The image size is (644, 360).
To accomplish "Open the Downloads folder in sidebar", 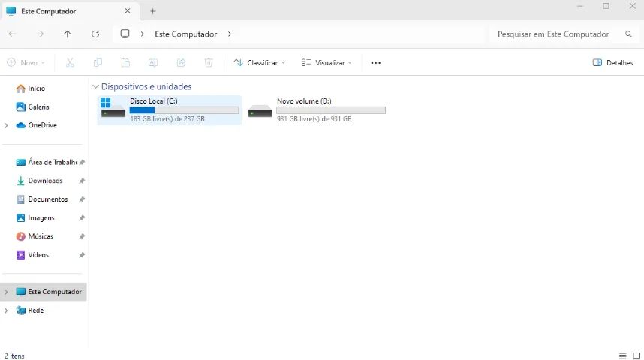I will coord(45,181).
